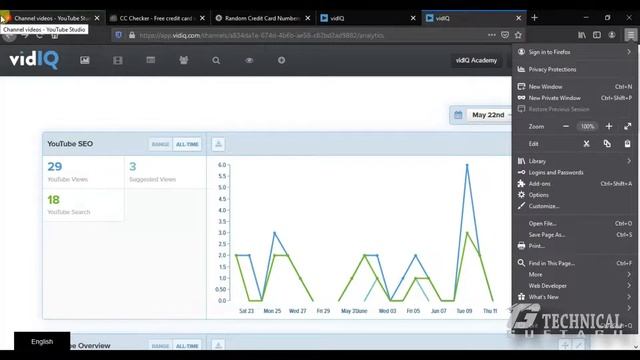Choose Customize... in the menu
This screenshot has width=640, height=360.
(574, 206)
